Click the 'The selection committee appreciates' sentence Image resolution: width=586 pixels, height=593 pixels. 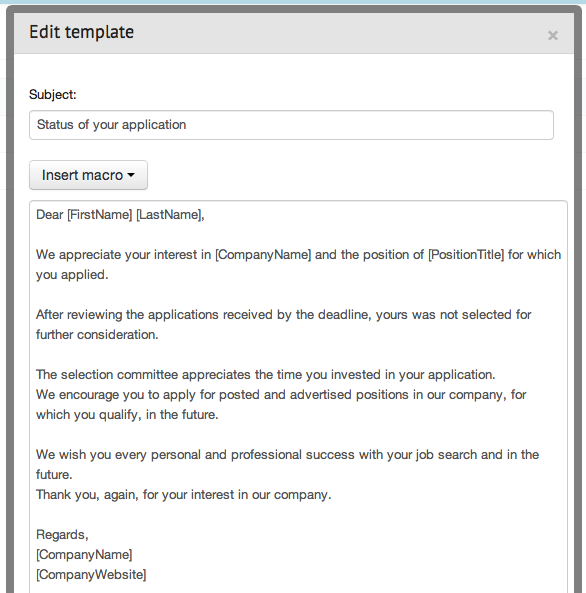tap(266, 375)
